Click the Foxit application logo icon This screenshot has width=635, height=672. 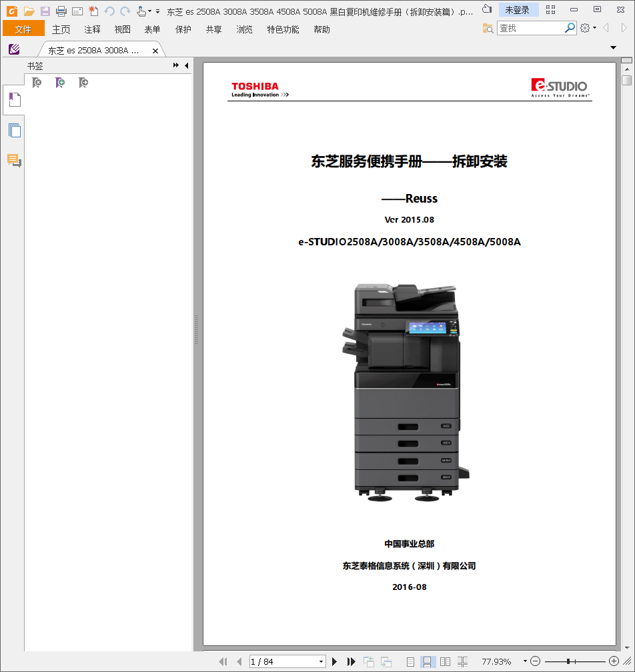point(12,11)
